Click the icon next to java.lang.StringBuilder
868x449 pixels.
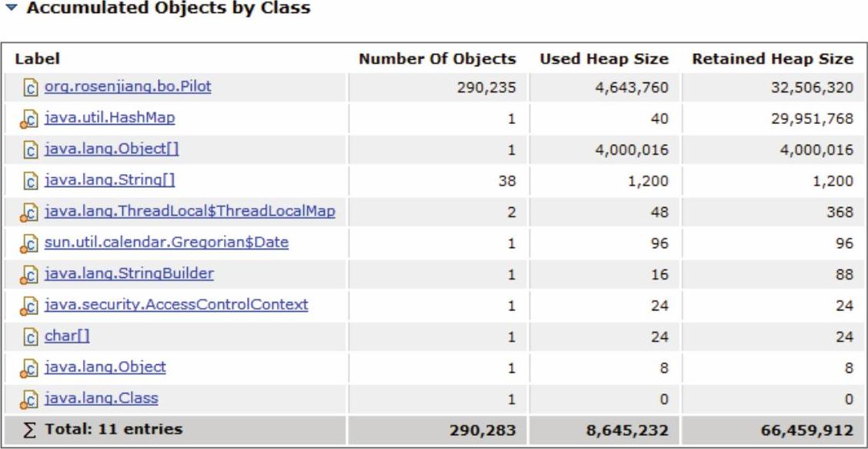29,275
